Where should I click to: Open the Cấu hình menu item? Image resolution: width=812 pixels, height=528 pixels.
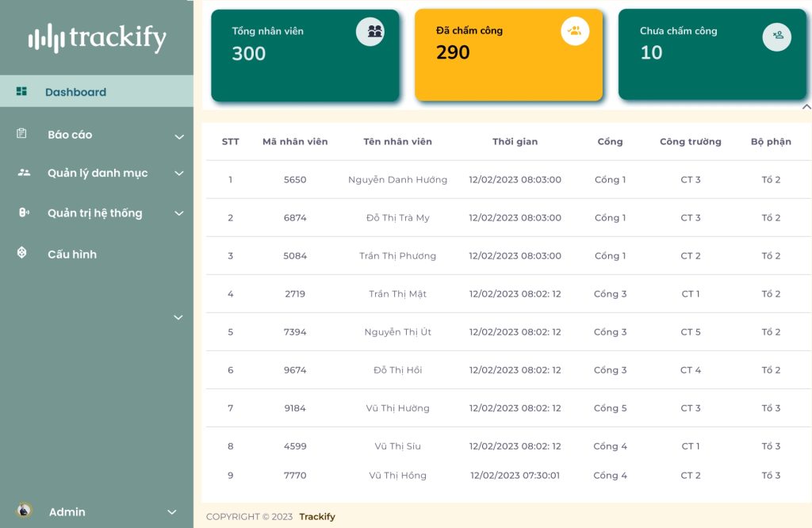[71, 254]
